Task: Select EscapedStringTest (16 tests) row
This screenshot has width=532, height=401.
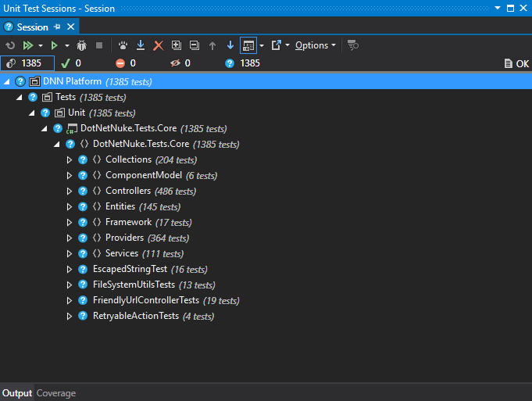Action: click(266, 269)
